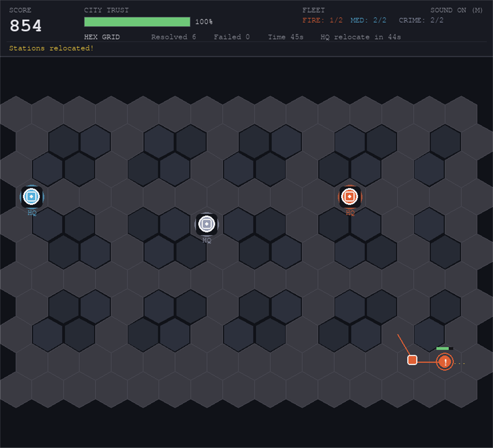
Task: Click the Failed 0 counter
Action: click(231, 37)
